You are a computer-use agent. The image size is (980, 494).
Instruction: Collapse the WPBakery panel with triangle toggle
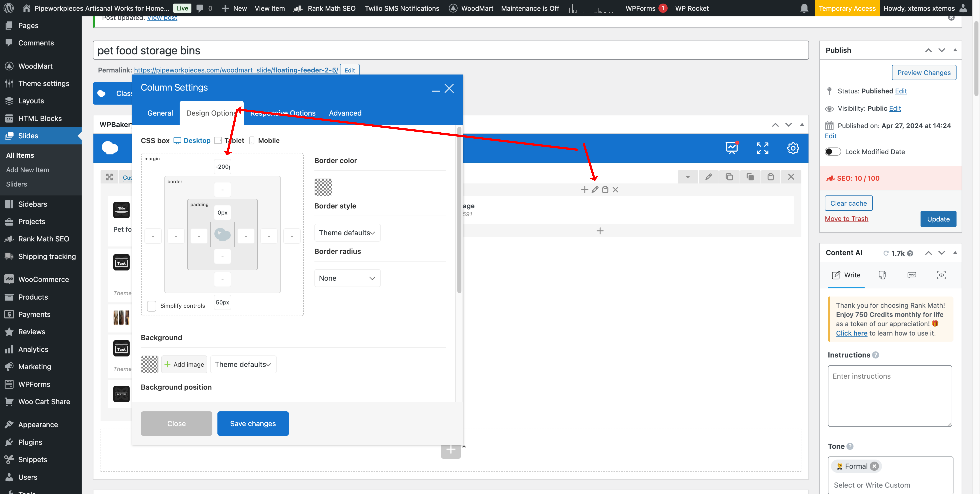pos(802,125)
